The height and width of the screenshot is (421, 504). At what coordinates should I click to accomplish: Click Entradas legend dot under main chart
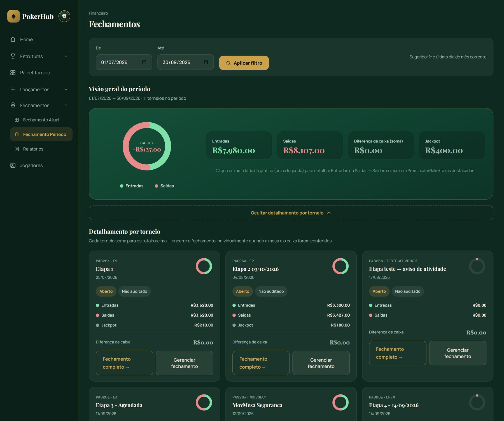click(122, 186)
